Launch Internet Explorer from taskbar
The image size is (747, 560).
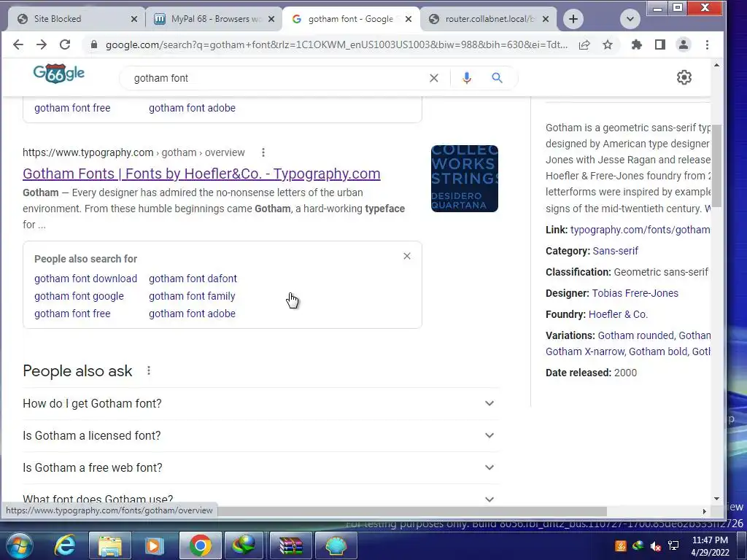click(x=65, y=545)
